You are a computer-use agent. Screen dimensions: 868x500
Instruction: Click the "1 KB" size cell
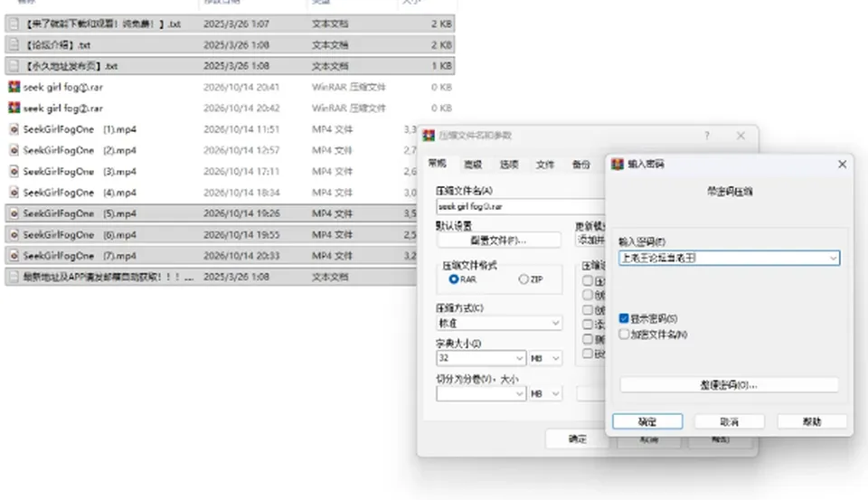[x=441, y=66]
